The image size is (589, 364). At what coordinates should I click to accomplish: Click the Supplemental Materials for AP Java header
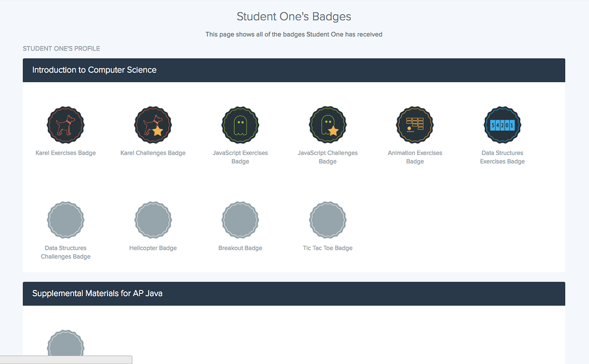97,293
